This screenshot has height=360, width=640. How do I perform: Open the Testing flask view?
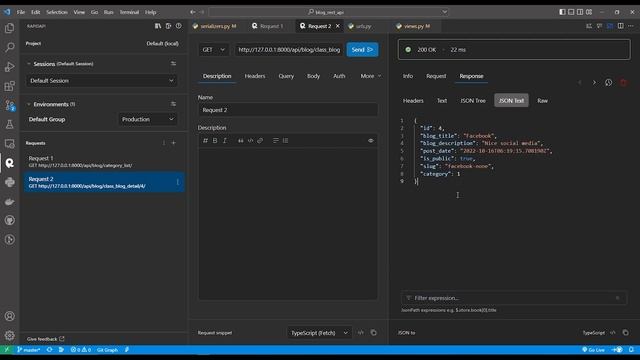click(9, 124)
